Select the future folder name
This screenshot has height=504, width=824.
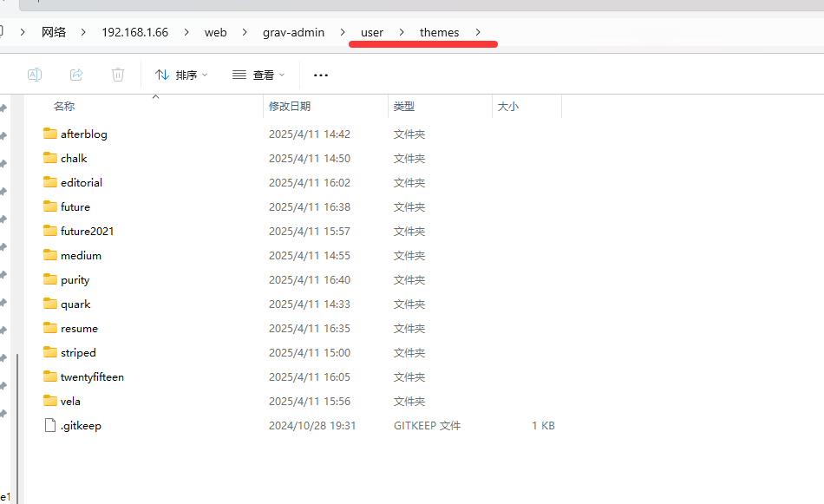point(75,207)
